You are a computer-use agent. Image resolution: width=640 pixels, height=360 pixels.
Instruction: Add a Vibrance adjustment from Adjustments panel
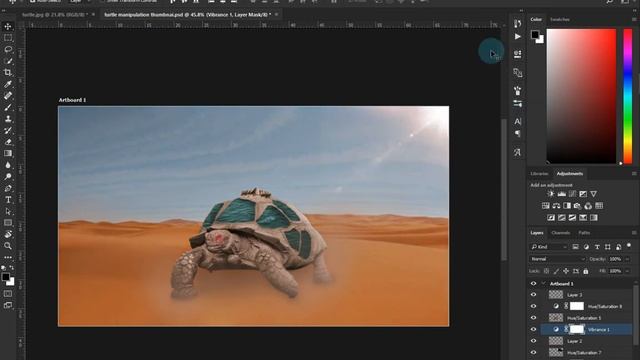[593, 194]
